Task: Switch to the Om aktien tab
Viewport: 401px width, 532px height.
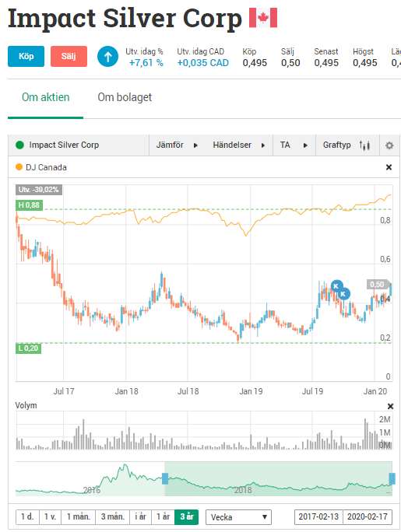Action: [45, 97]
